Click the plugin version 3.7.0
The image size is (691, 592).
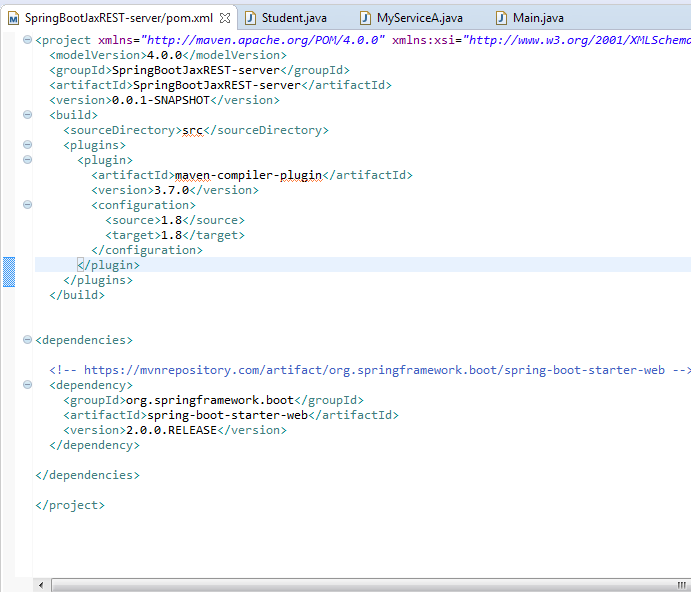pos(171,190)
